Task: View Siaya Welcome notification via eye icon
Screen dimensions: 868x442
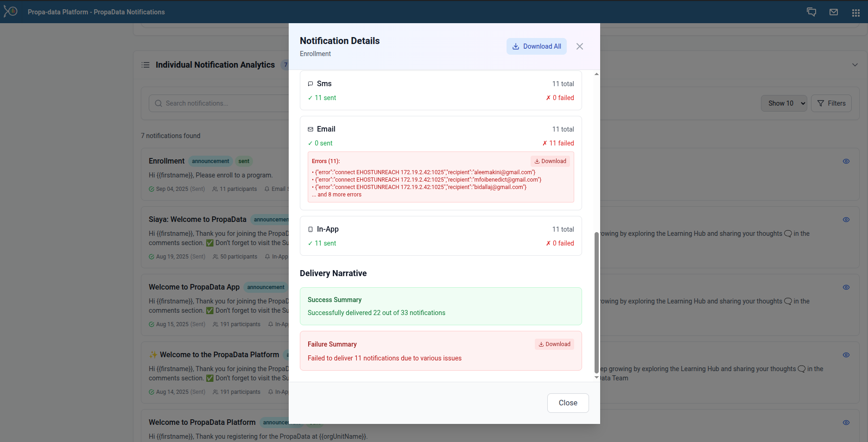Action: (846, 220)
